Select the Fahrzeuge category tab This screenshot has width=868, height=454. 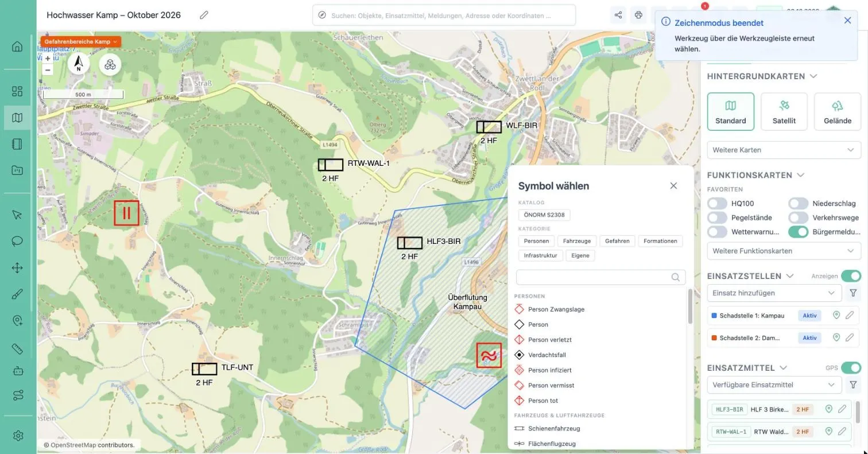577,241
